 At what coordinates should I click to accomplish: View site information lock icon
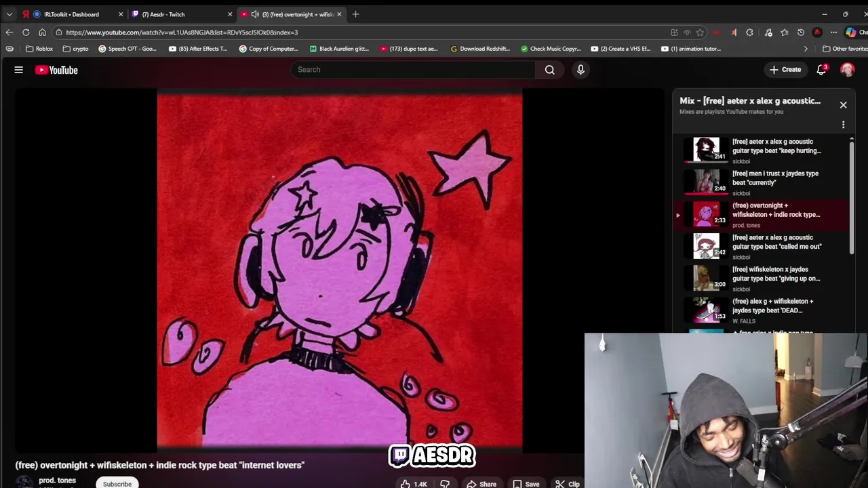(x=59, y=32)
